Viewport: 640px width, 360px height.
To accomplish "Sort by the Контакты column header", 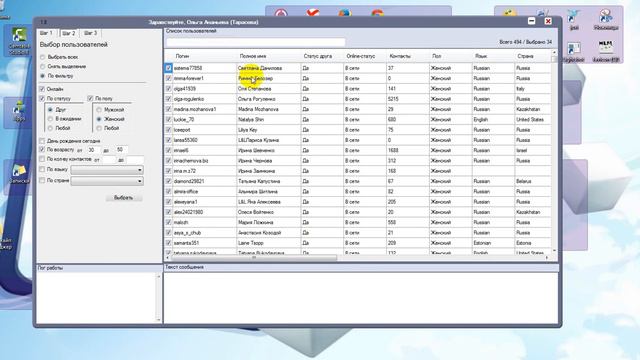I will (400, 56).
